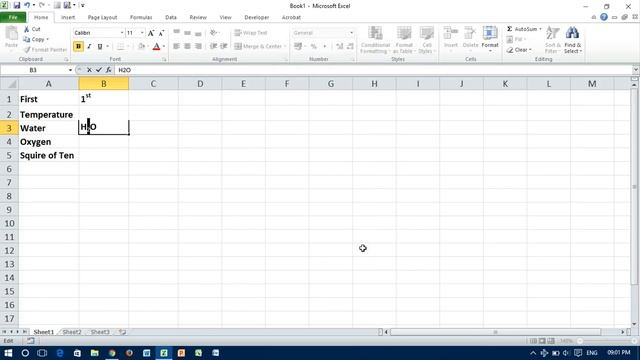Open the Name Box dropdown arrow
The width and height of the screenshot is (640, 360).
click(x=70, y=70)
